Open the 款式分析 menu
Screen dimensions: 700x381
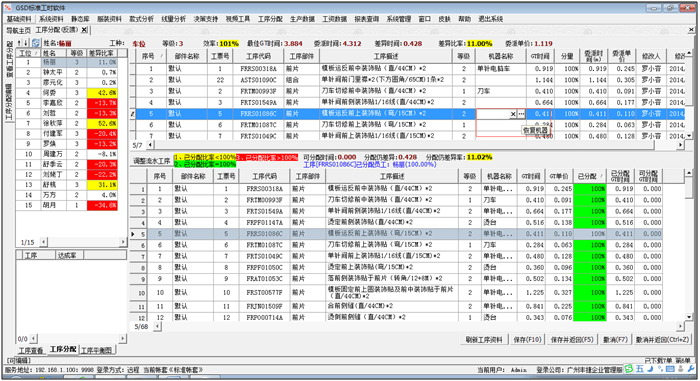(141, 19)
